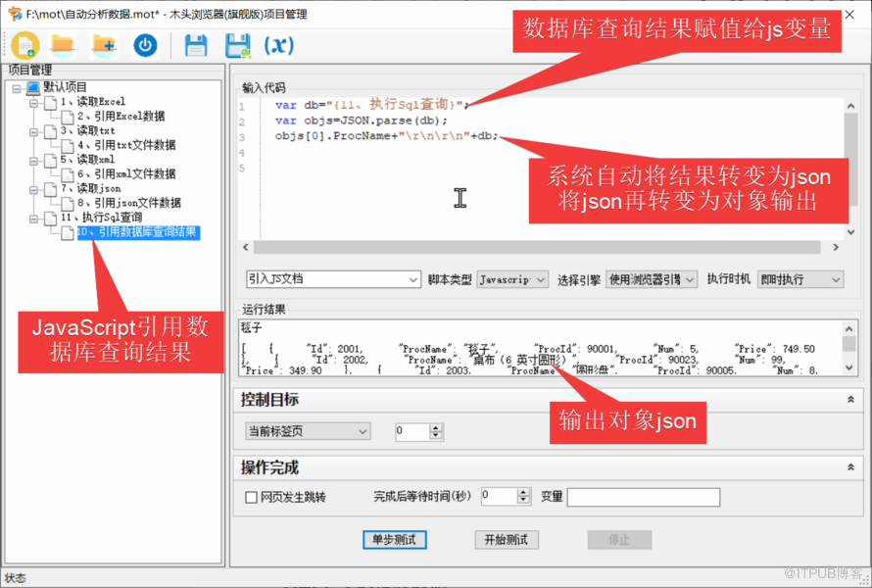This screenshot has width=872, height=588.
Task: Select 4、引用txt文件数据 in the tree
Action: click(126, 145)
